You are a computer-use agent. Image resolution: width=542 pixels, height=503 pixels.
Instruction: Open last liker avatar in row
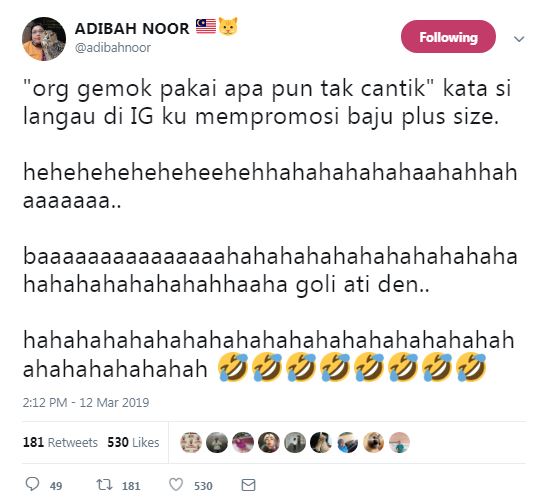coord(399,443)
